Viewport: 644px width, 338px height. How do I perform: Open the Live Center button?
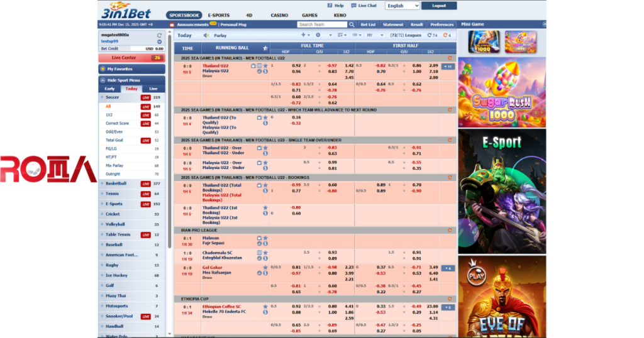tap(131, 58)
